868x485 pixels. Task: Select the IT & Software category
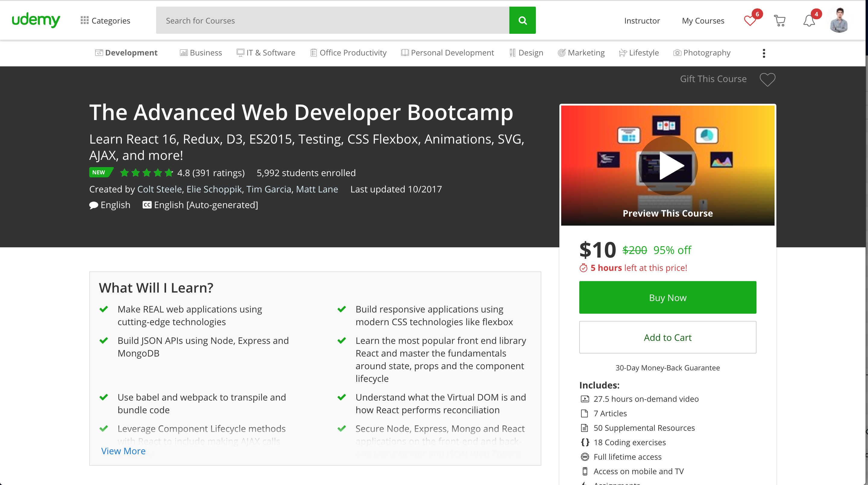(266, 53)
